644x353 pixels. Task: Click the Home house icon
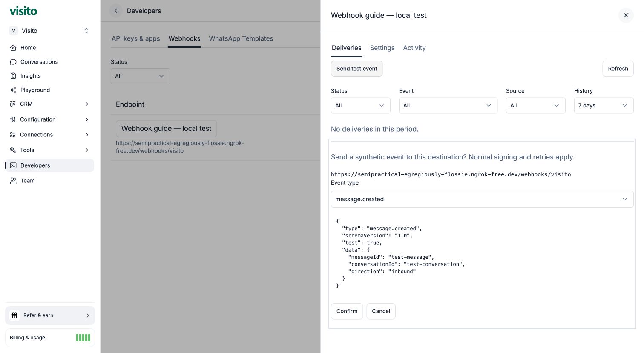13,48
